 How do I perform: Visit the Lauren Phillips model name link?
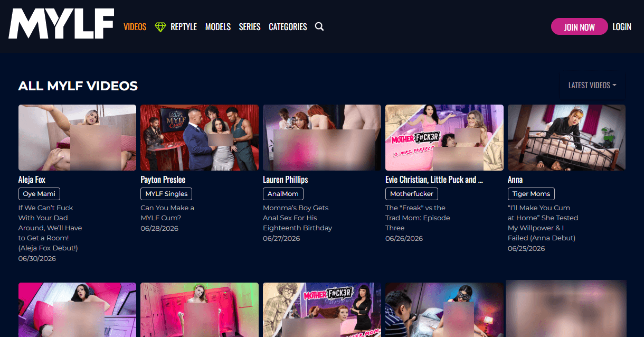(286, 180)
